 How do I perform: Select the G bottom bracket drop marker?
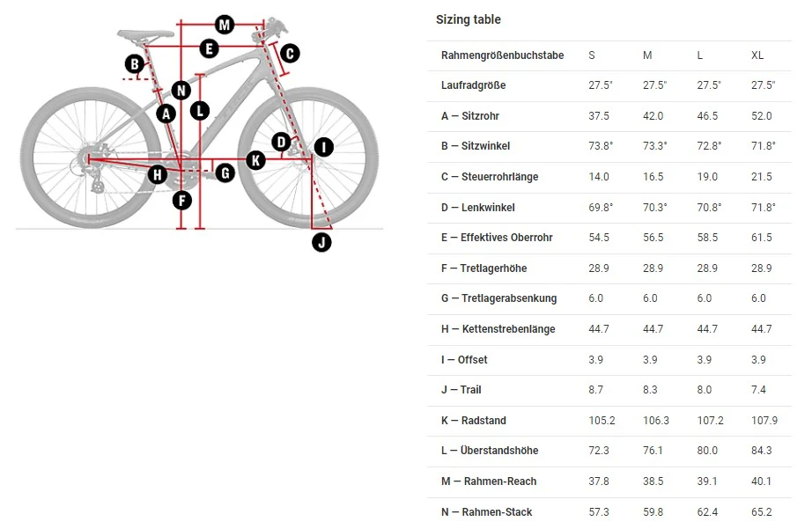pos(225,173)
